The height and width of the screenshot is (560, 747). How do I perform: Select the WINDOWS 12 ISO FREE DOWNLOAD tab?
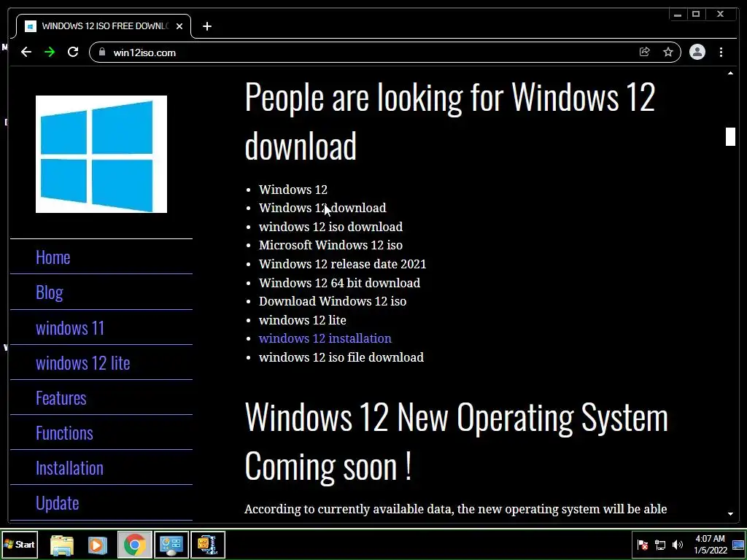104,26
